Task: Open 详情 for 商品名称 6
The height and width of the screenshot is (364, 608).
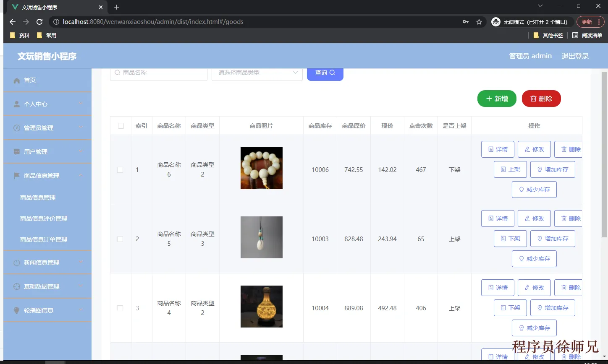Action: coord(498,149)
